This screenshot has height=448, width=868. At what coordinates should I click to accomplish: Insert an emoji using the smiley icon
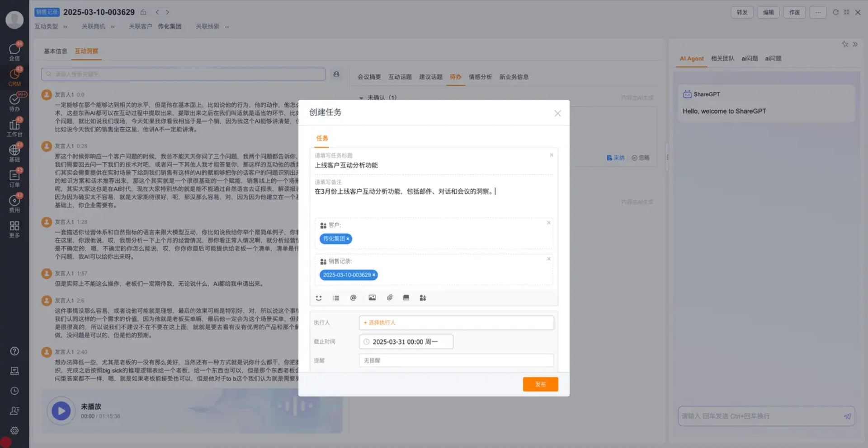click(x=319, y=298)
